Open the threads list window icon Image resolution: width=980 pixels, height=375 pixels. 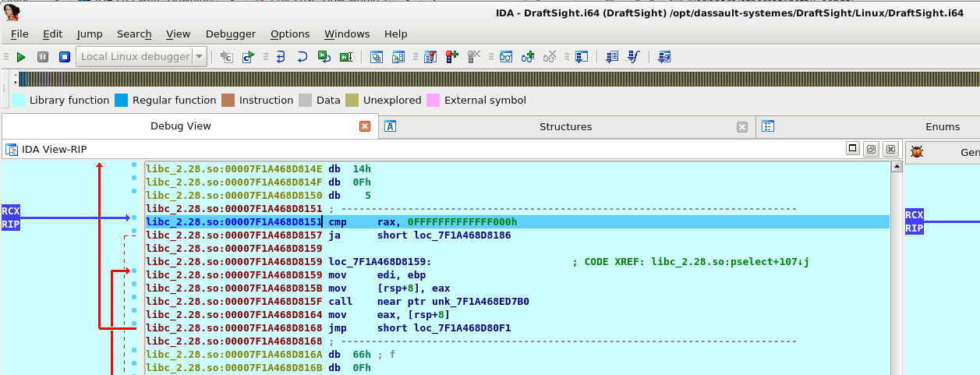398,57
